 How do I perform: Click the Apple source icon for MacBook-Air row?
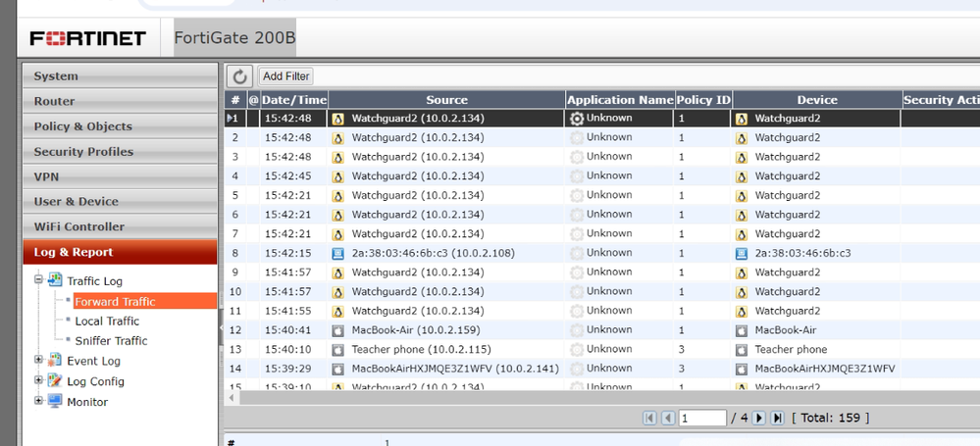(338, 330)
